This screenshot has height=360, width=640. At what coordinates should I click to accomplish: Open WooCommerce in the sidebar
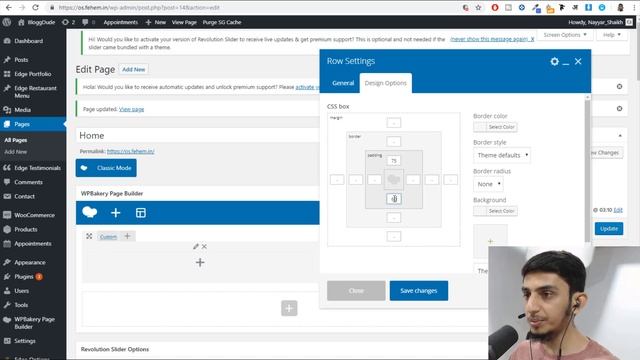(x=33, y=215)
